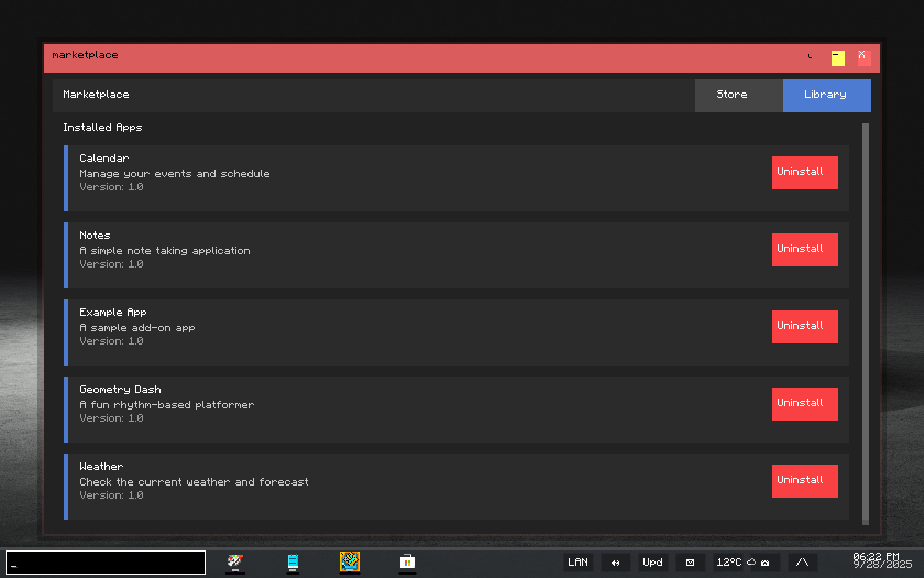Click the marketplace store bag icon

(x=408, y=562)
